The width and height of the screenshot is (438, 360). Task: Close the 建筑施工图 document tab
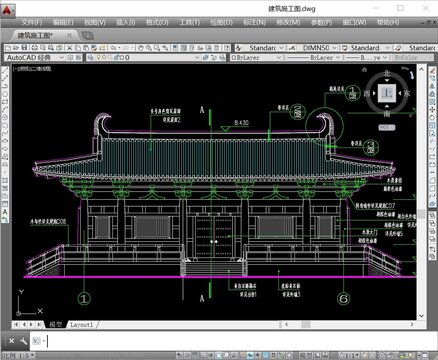pyautogui.click(x=69, y=35)
